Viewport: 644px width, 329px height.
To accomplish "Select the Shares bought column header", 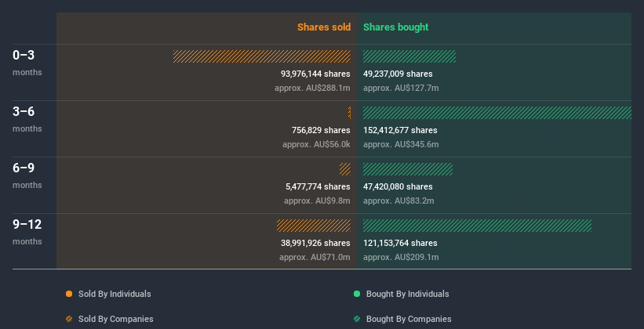I will (x=395, y=27).
